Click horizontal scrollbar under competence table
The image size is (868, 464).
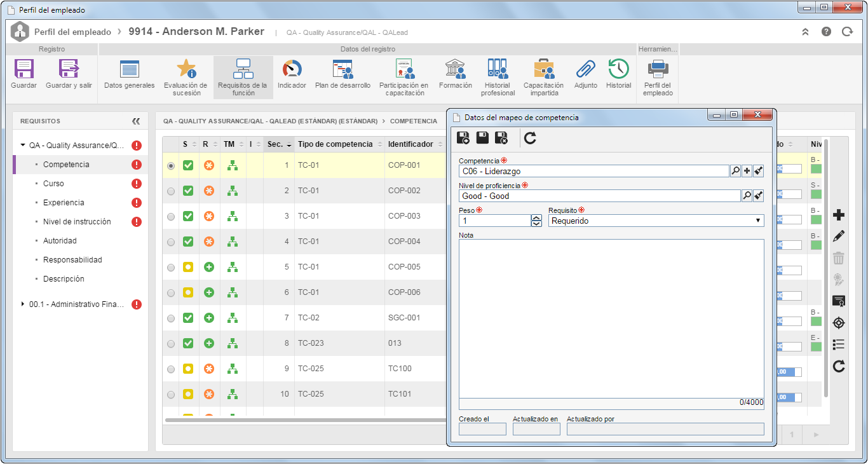(x=305, y=420)
